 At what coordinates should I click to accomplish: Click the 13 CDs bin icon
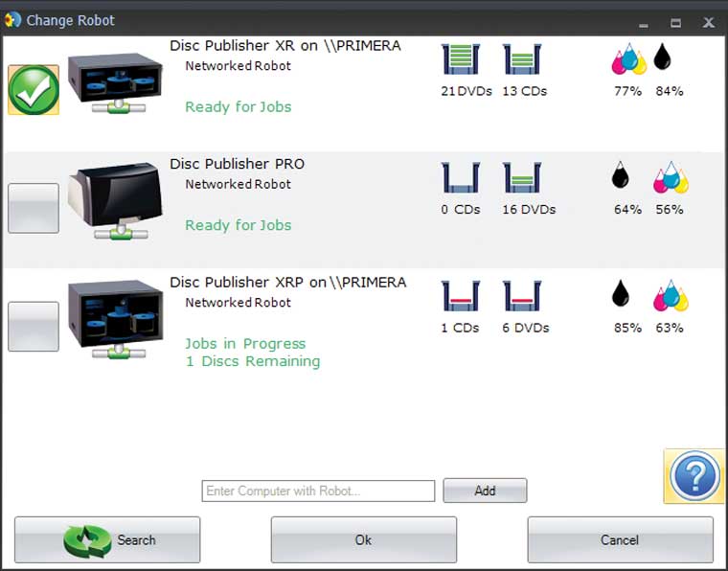[x=522, y=59]
